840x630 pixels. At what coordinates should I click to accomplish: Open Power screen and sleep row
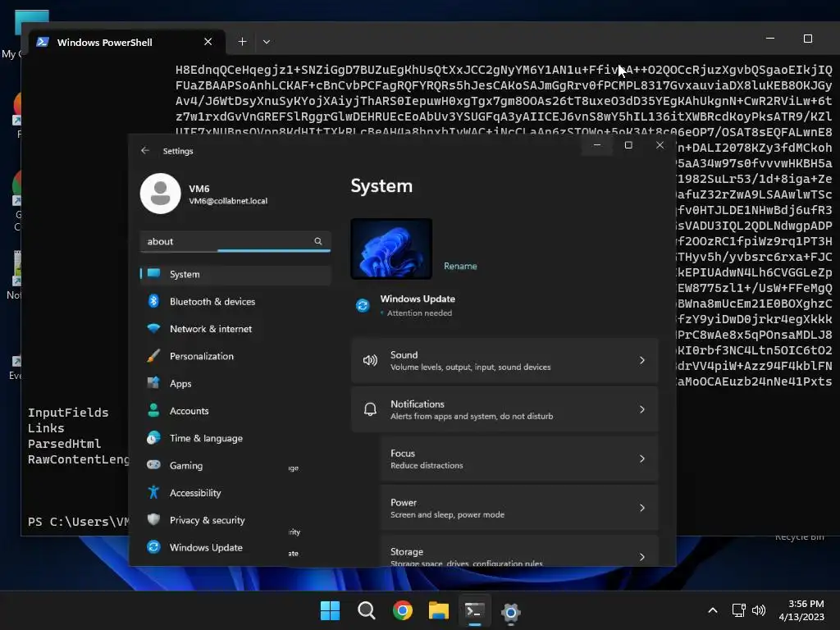[x=519, y=508]
